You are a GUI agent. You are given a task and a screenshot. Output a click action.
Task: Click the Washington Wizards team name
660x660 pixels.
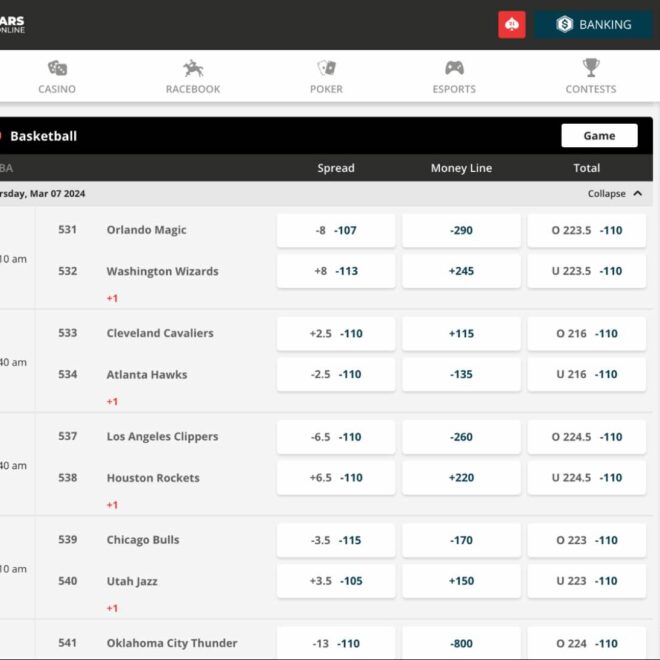[x=162, y=271]
